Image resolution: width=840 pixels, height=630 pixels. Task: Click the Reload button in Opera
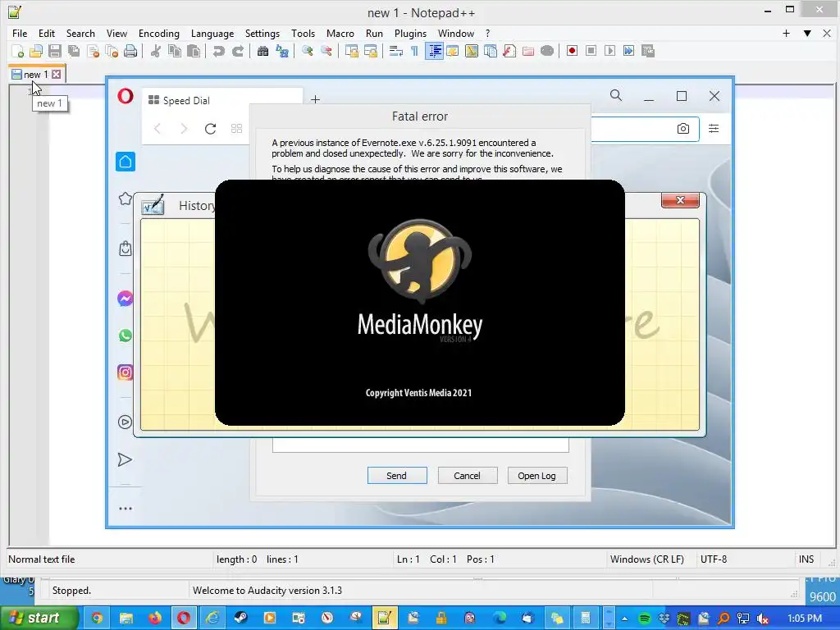click(210, 129)
